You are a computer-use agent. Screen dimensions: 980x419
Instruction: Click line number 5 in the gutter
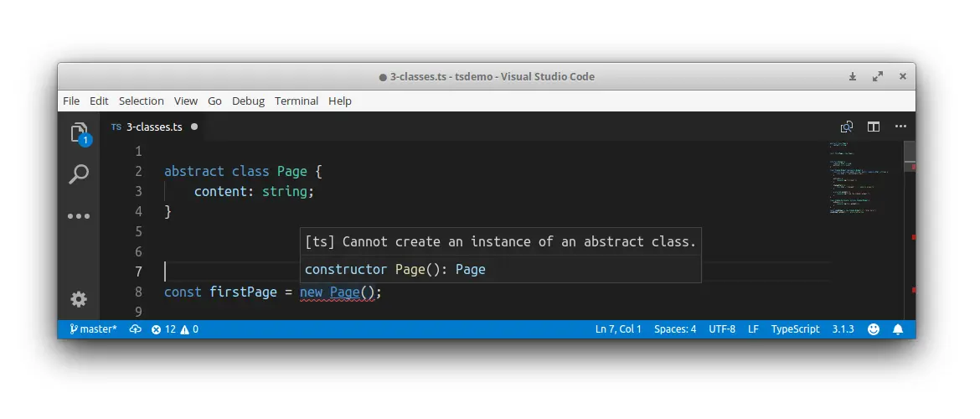139,231
